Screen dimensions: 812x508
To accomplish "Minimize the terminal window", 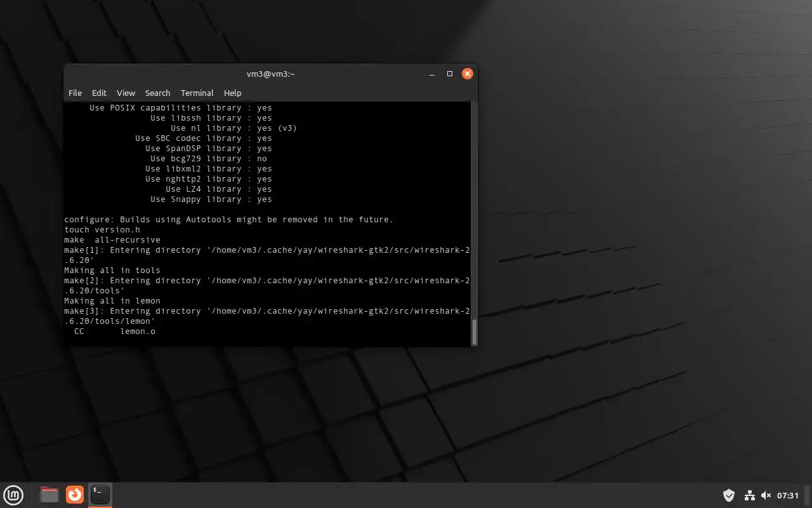I will (432, 74).
